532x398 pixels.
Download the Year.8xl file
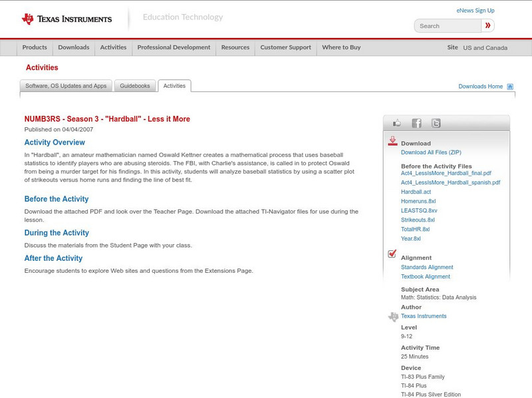pos(410,239)
